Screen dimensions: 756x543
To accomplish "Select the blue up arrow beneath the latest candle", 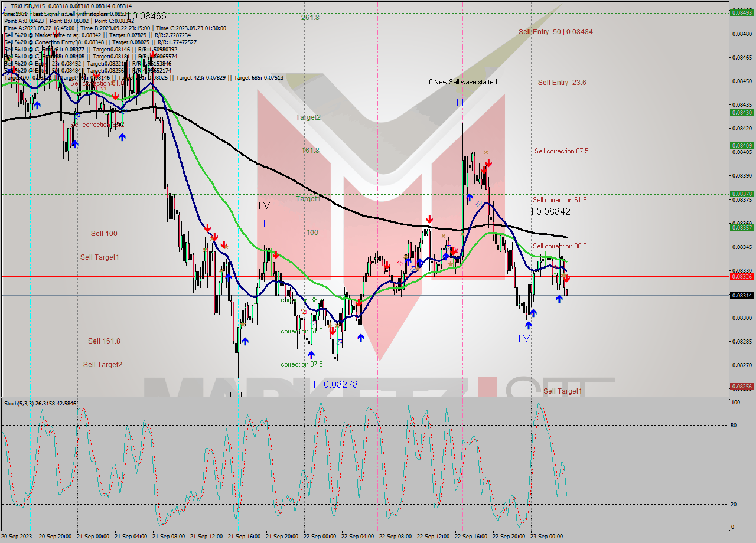I will point(559,298).
